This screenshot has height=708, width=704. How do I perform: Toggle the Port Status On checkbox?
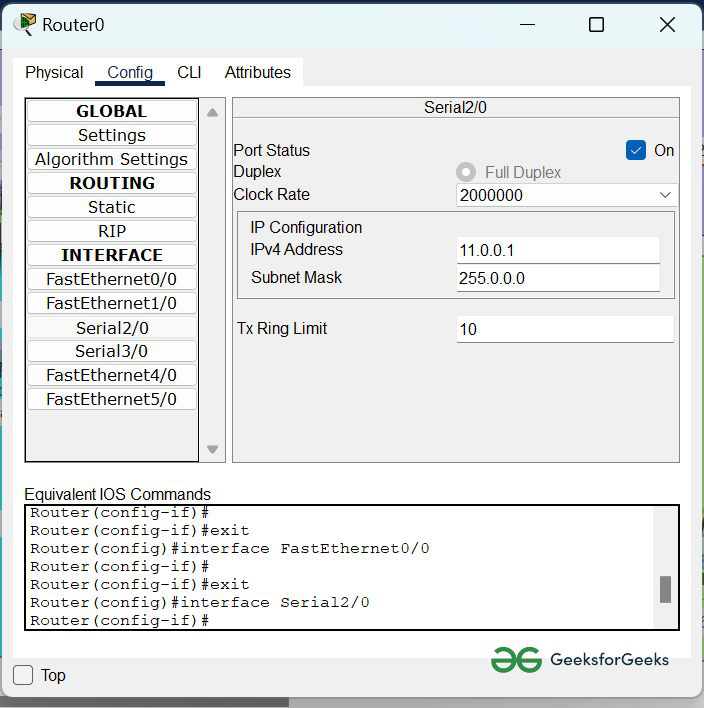(x=636, y=150)
